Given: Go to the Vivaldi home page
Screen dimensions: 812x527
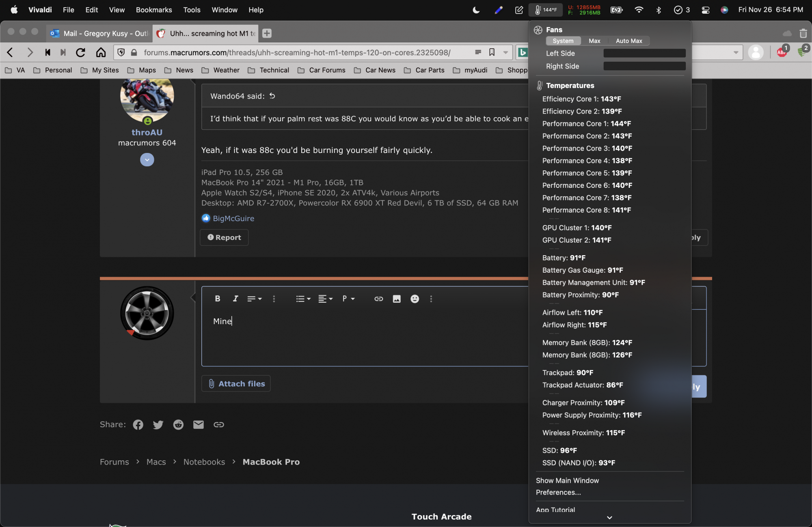Looking at the screenshot, I should [101, 52].
